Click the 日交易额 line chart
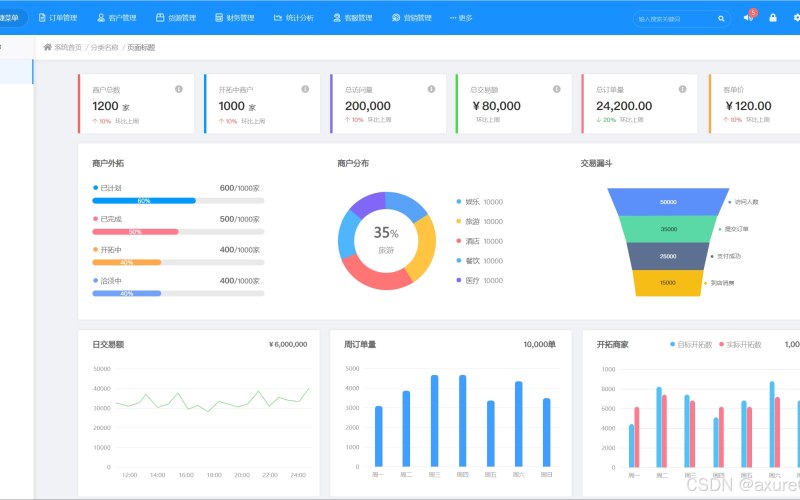 [212, 400]
